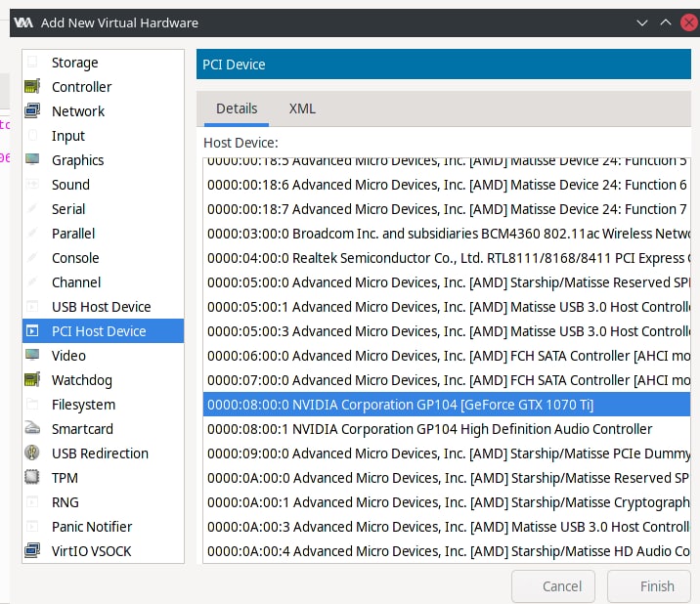Screen dimensions: 700x604
Task: Click the TPM device icon
Action: click(x=33, y=478)
